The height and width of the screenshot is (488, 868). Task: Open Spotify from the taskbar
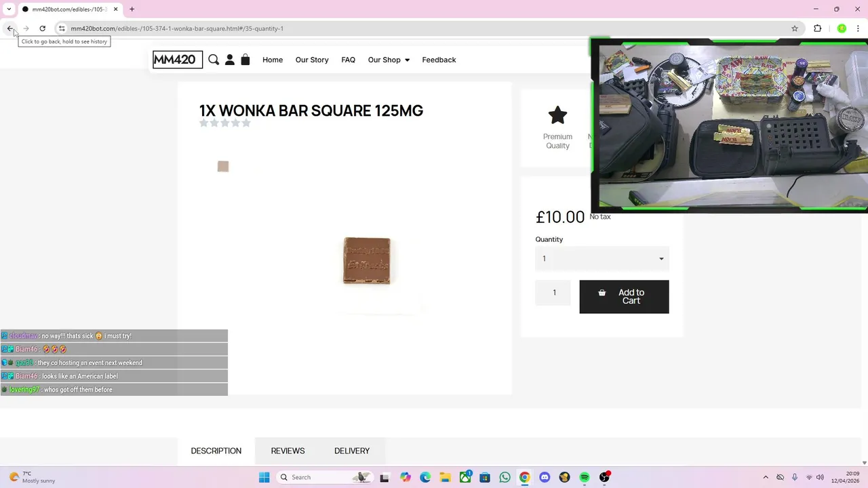coord(585,477)
